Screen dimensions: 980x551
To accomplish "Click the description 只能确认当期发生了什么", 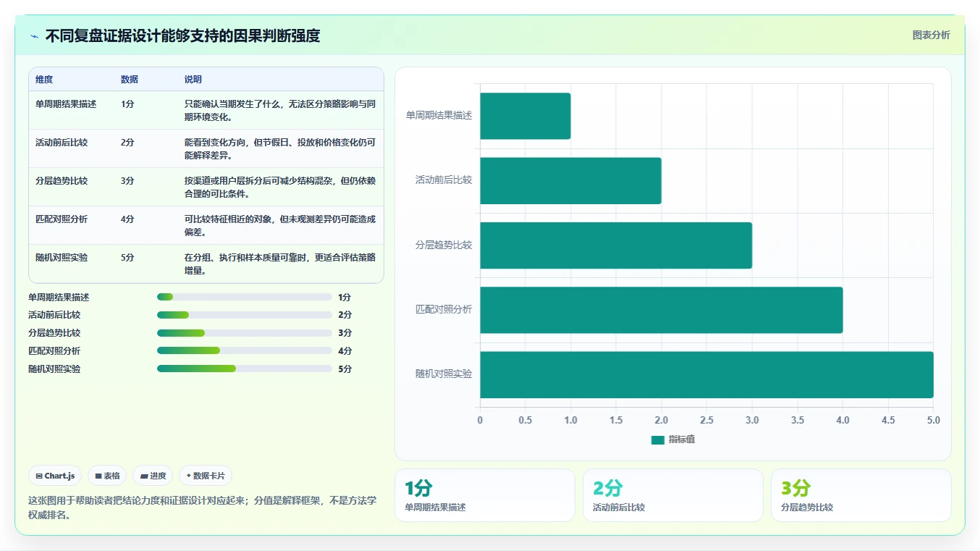I will tap(280, 110).
